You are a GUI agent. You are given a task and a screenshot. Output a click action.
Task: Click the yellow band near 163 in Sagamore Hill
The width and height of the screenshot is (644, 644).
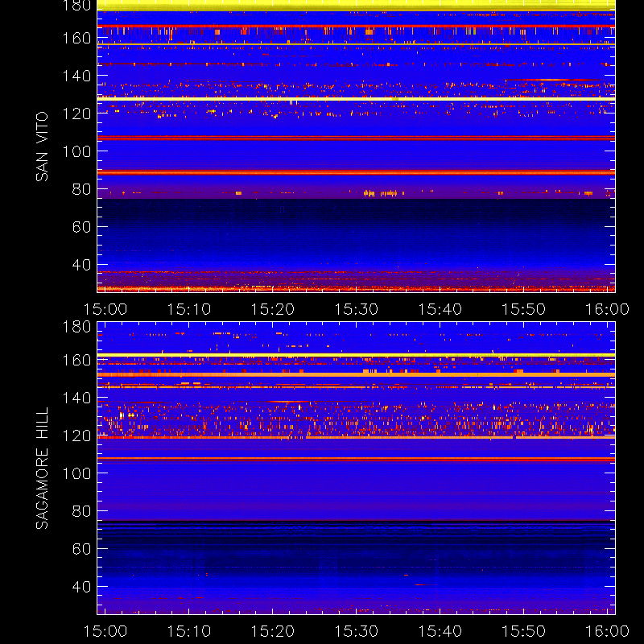(x=356, y=355)
